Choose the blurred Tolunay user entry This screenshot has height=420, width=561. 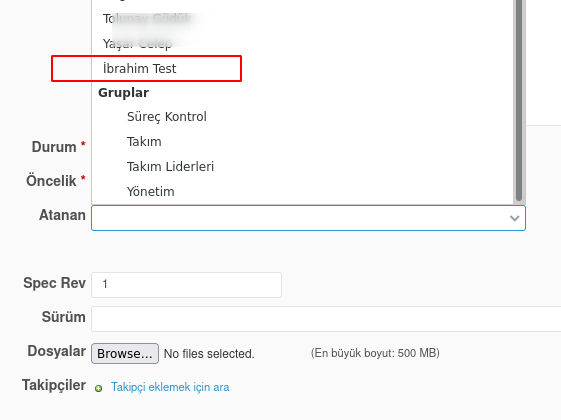point(147,19)
